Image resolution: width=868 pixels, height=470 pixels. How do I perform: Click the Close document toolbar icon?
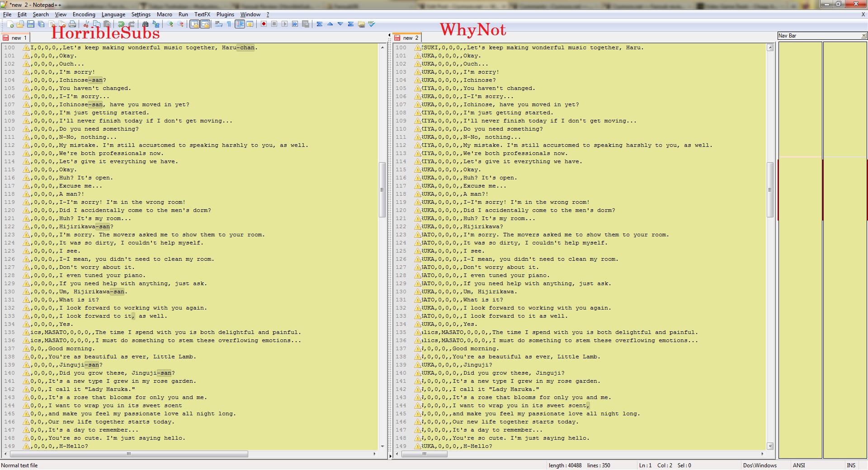click(x=52, y=24)
